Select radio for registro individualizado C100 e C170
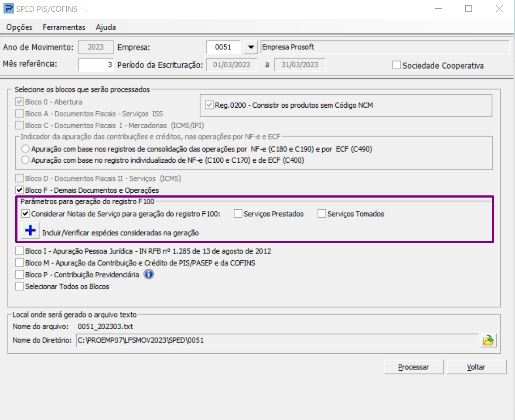The width and height of the screenshot is (515, 420). click(x=25, y=160)
